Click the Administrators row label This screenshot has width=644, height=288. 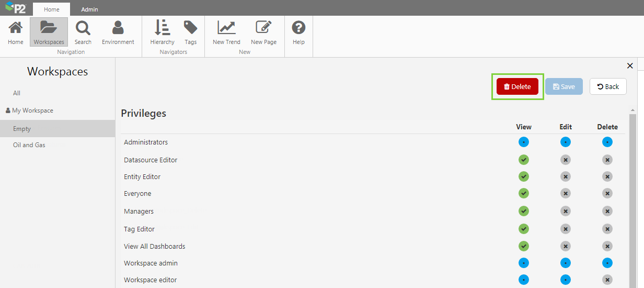(x=146, y=142)
